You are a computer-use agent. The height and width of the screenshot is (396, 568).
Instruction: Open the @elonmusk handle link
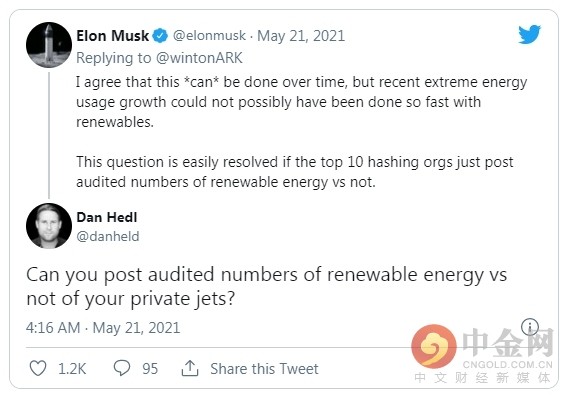click(x=209, y=36)
